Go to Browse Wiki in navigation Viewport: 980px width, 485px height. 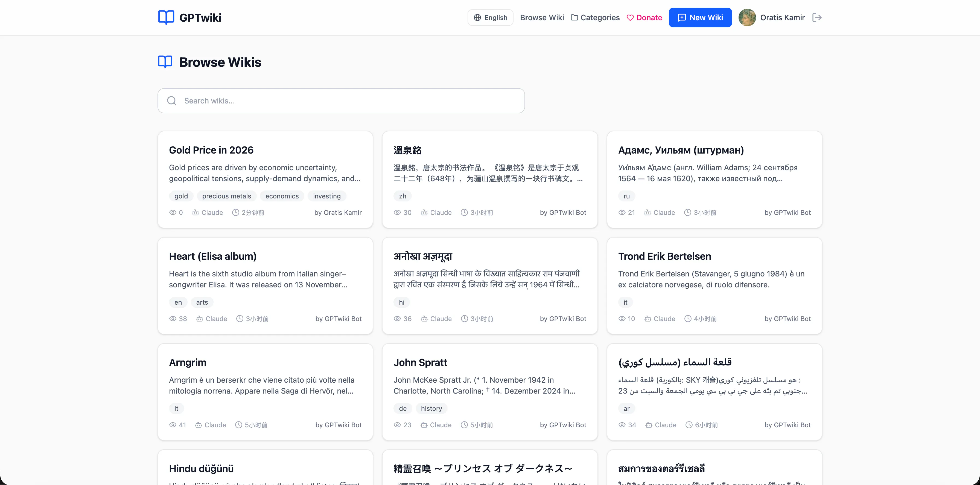542,18
